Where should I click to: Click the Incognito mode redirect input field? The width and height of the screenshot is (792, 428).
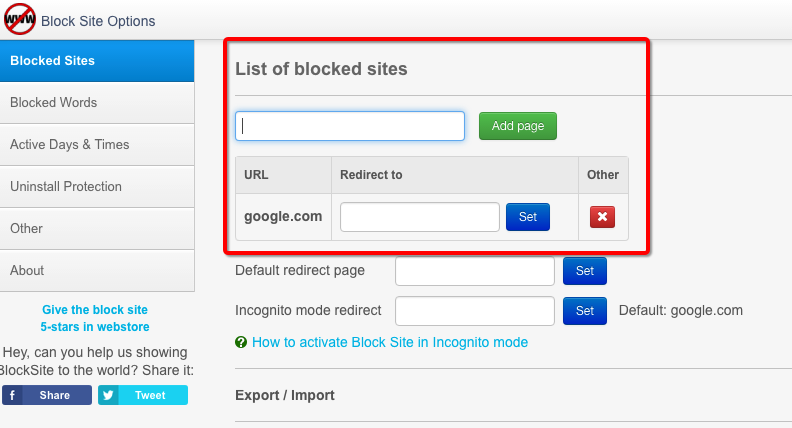475,311
